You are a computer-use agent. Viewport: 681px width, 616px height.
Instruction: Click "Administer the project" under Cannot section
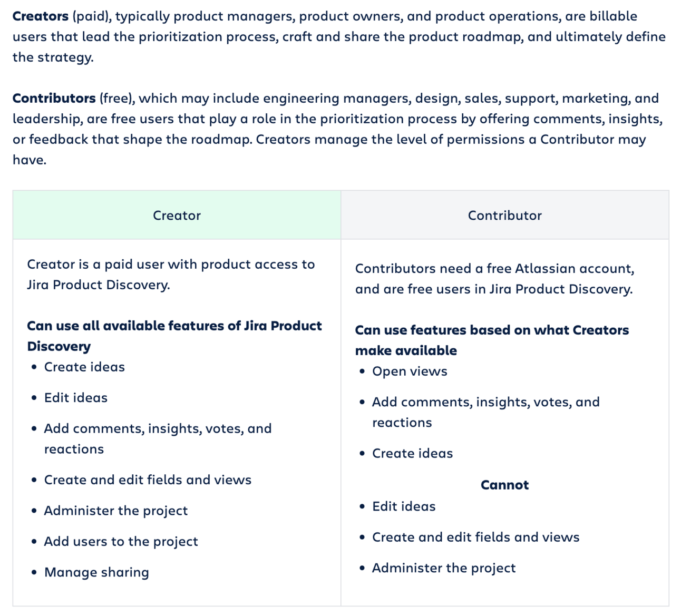(x=444, y=568)
